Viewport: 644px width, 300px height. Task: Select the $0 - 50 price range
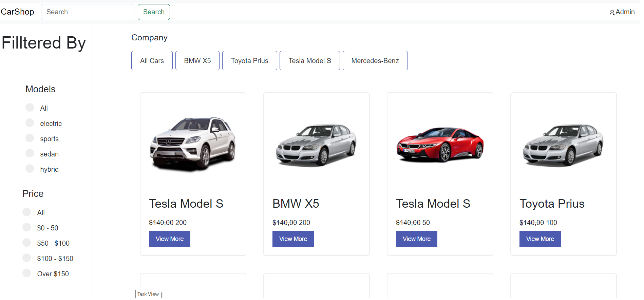point(27,227)
